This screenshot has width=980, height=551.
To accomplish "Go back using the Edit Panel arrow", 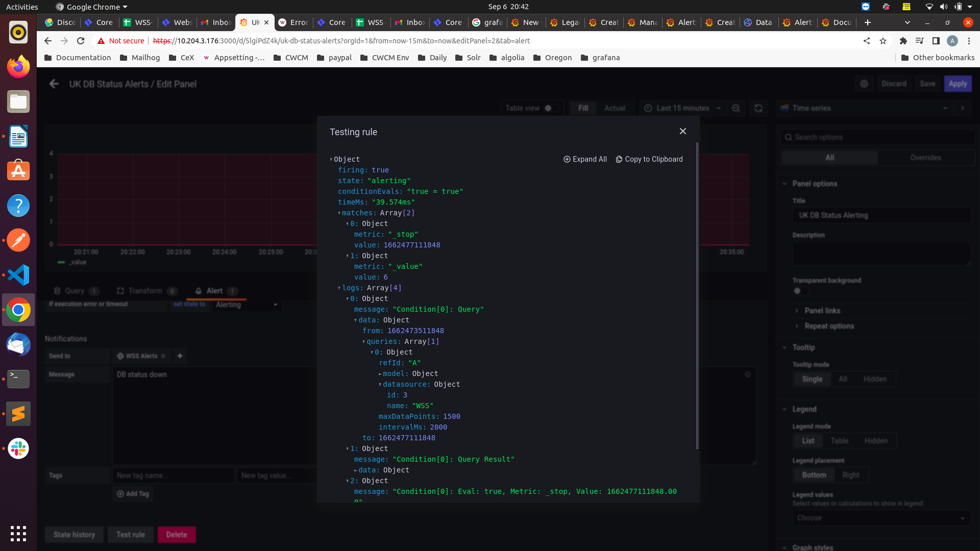I will (54, 84).
